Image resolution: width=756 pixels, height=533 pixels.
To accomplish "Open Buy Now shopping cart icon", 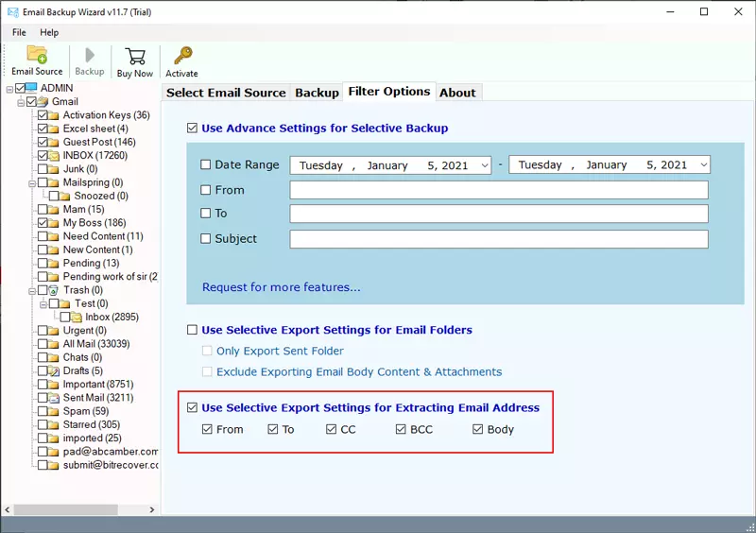I will 135,56.
